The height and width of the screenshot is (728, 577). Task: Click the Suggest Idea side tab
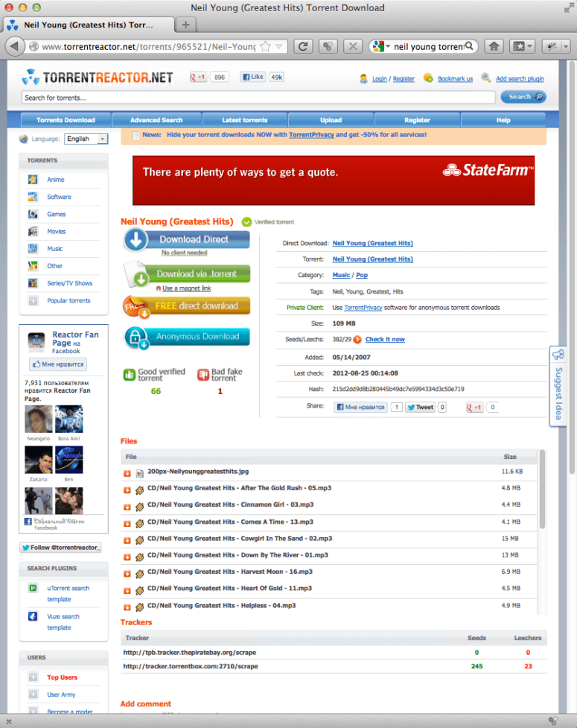pos(558,386)
